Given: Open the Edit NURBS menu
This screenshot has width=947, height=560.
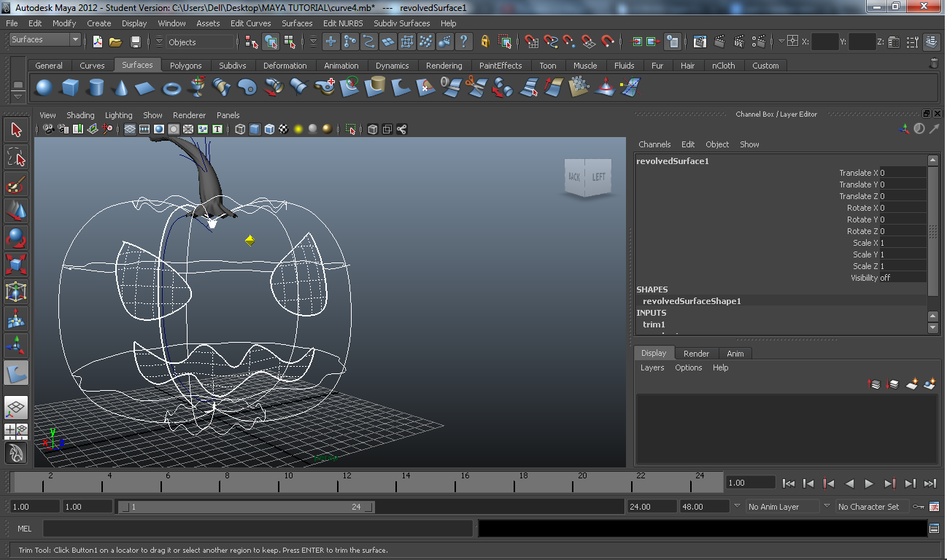Looking at the screenshot, I should click(343, 23).
